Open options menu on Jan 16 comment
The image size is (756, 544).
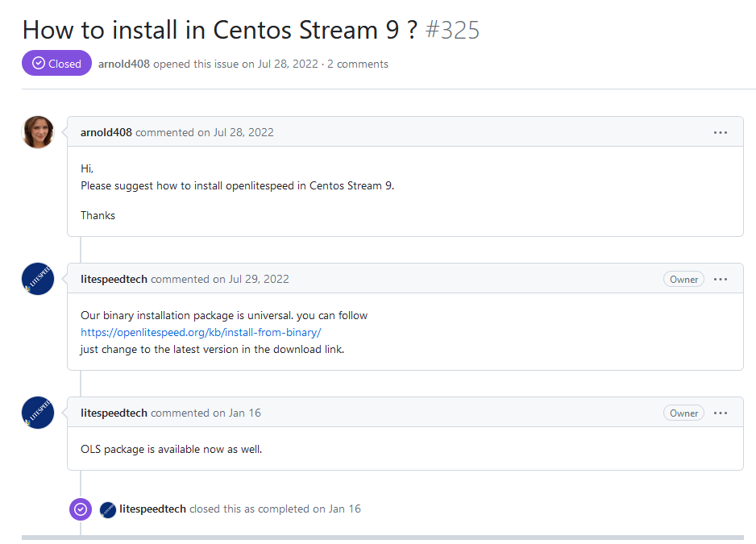pyautogui.click(x=721, y=413)
